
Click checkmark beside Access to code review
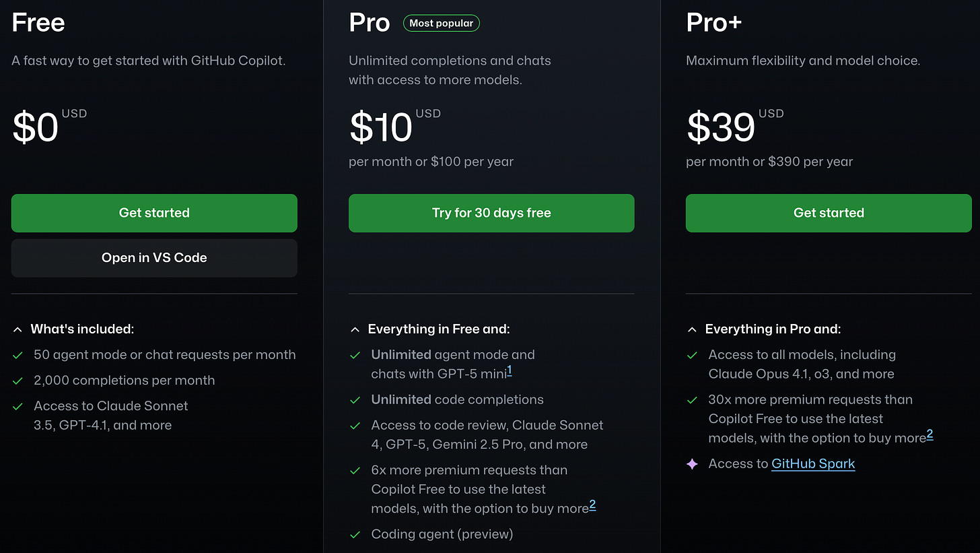pyautogui.click(x=355, y=426)
